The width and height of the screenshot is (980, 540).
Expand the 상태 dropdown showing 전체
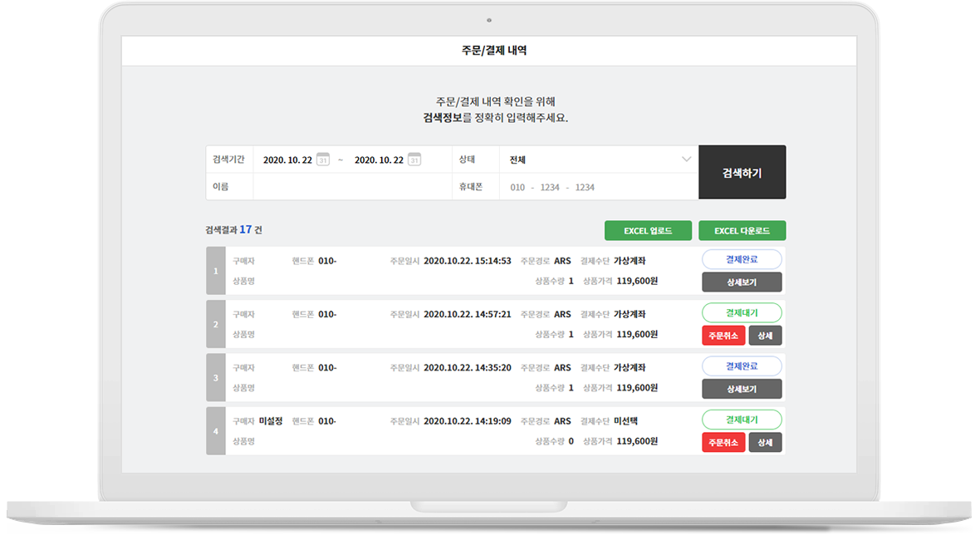(x=599, y=160)
